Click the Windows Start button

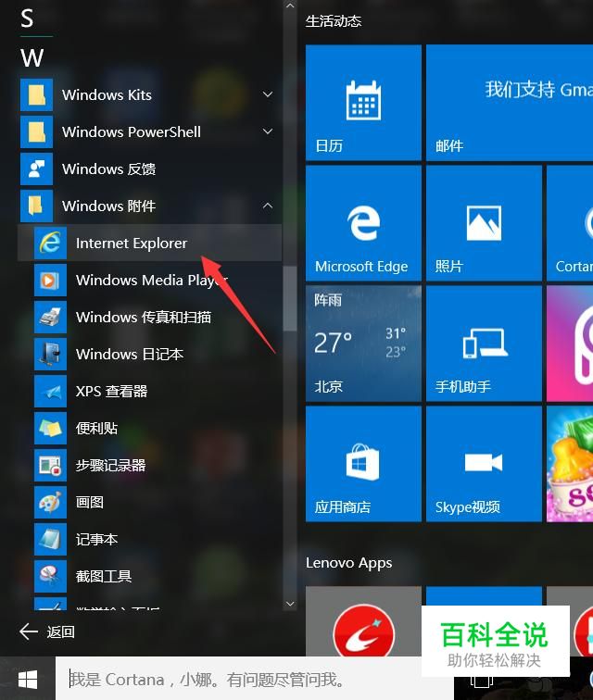pyautogui.click(x=28, y=679)
